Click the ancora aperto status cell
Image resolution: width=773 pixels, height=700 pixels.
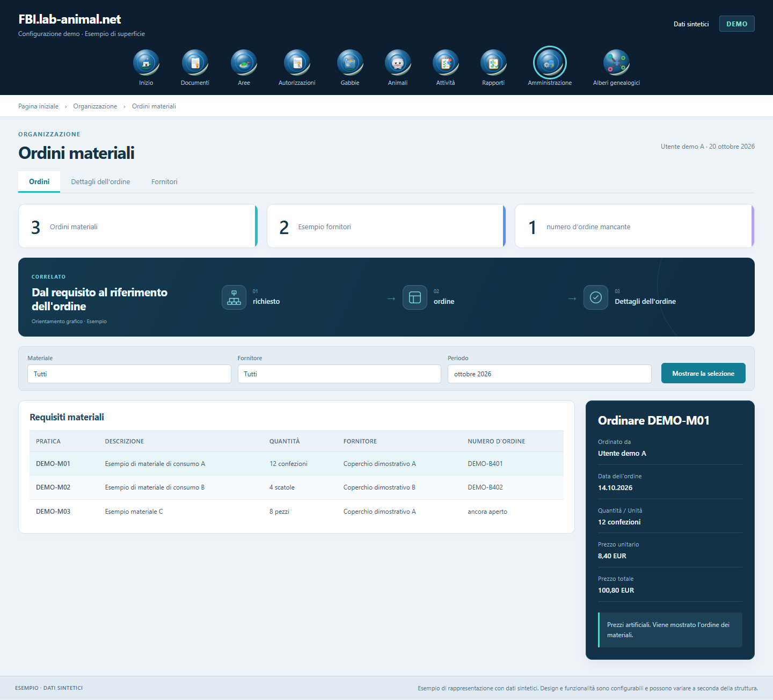[x=487, y=512]
